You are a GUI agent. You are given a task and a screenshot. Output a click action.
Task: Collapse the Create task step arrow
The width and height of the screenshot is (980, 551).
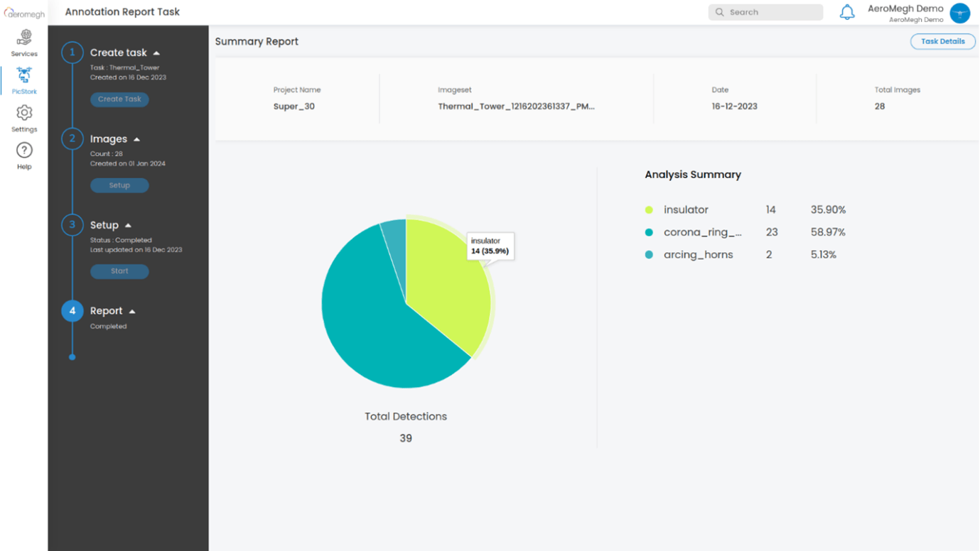coord(156,53)
